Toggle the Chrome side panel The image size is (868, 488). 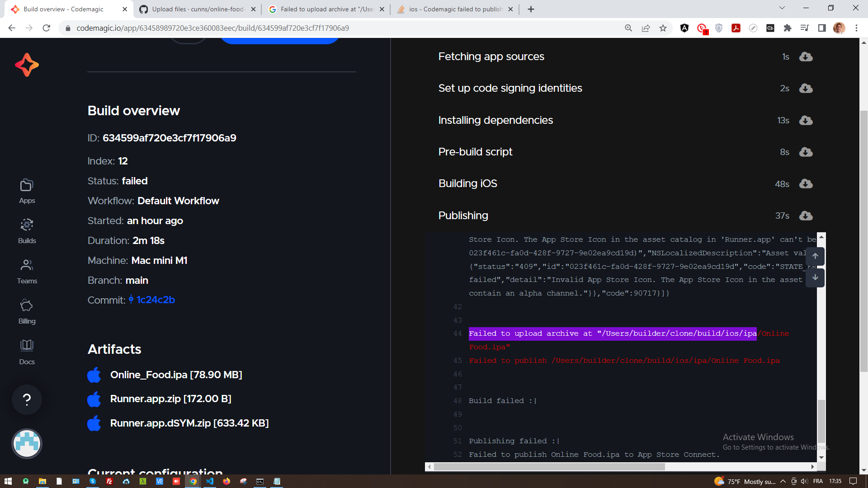click(822, 28)
